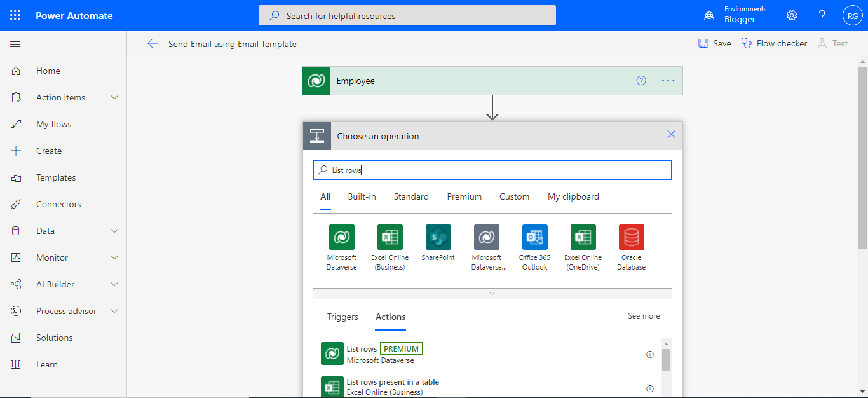
Task: Expand the connector list chevron bar
Action: (492, 294)
